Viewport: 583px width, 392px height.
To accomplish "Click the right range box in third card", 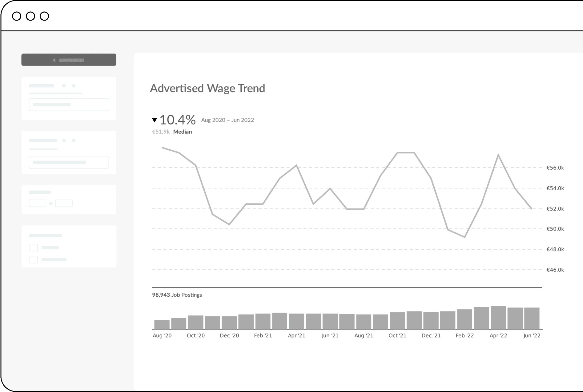I will pos(64,203).
